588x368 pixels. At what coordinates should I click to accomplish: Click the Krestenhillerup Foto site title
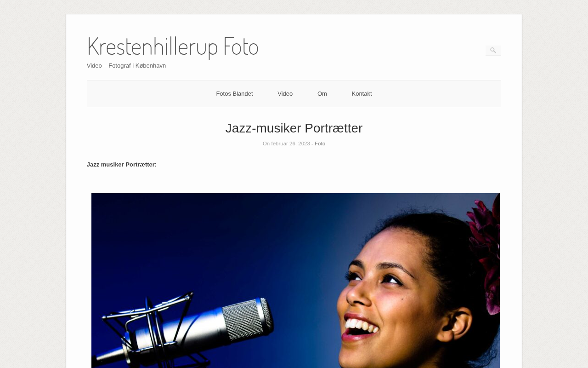coord(172,46)
